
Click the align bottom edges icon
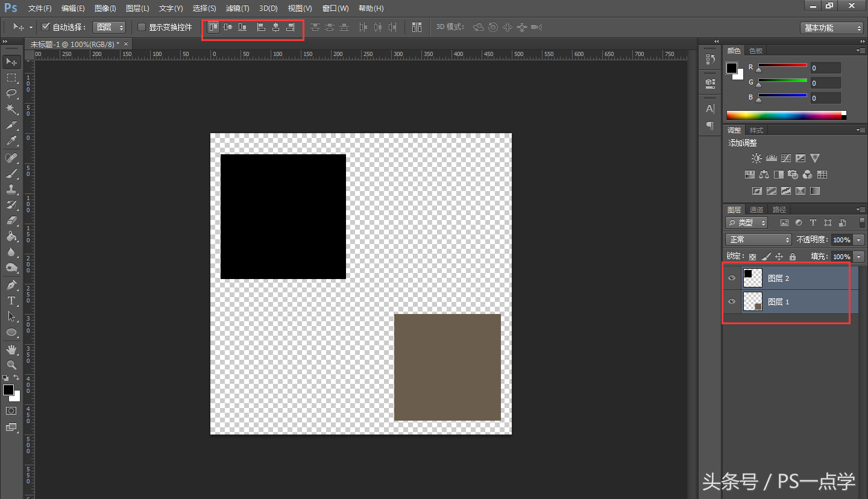tap(242, 27)
